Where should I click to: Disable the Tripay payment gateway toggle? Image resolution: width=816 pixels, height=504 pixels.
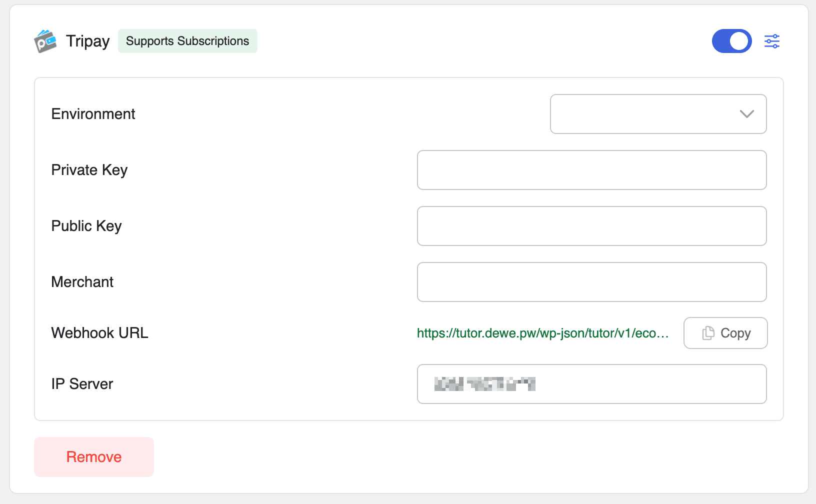click(x=731, y=41)
